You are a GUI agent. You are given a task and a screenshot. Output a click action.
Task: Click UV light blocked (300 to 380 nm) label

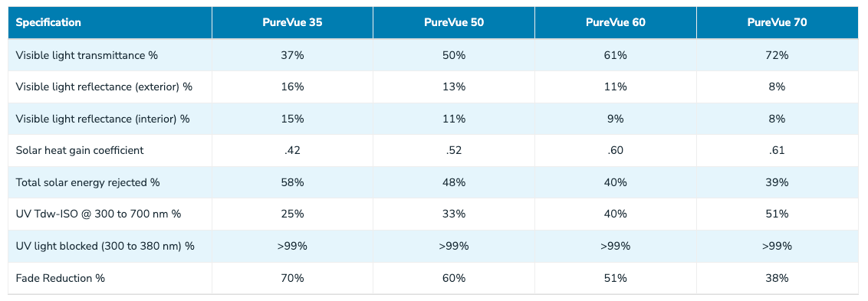pyautogui.click(x=105, y=246)
